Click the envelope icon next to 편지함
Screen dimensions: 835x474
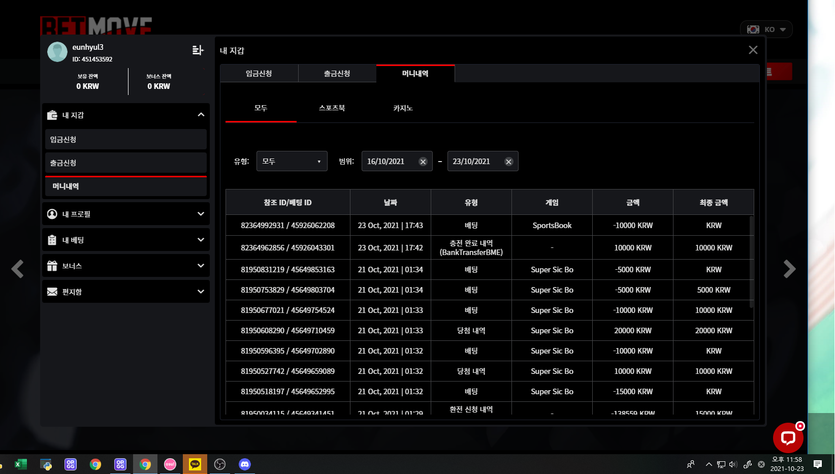coord(52,292)
